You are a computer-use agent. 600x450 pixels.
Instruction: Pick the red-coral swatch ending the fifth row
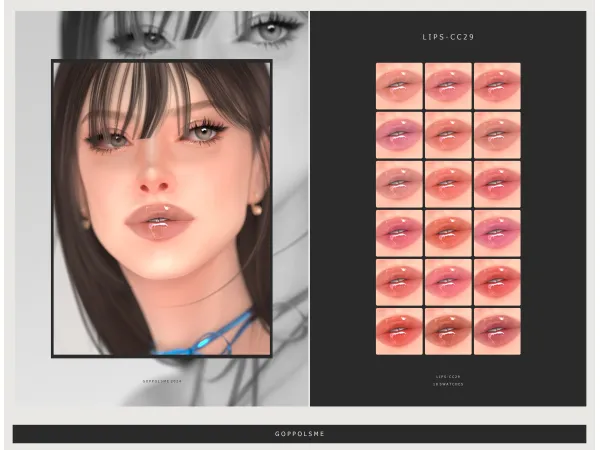(497, 282)
